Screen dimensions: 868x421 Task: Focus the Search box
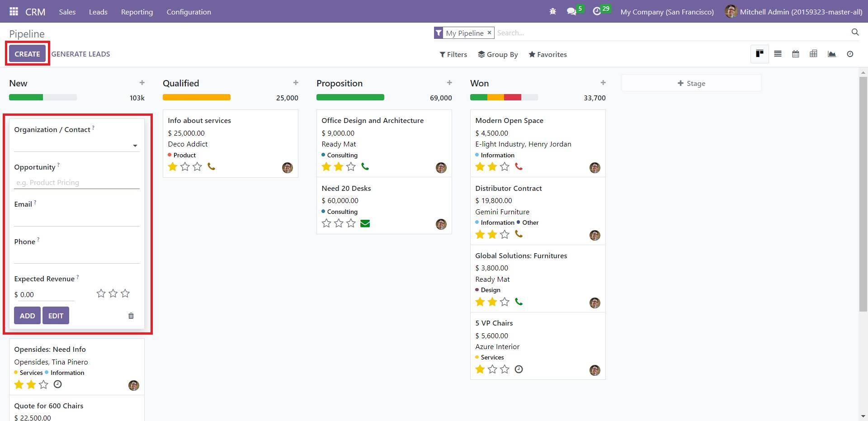(x=671, y=33)
